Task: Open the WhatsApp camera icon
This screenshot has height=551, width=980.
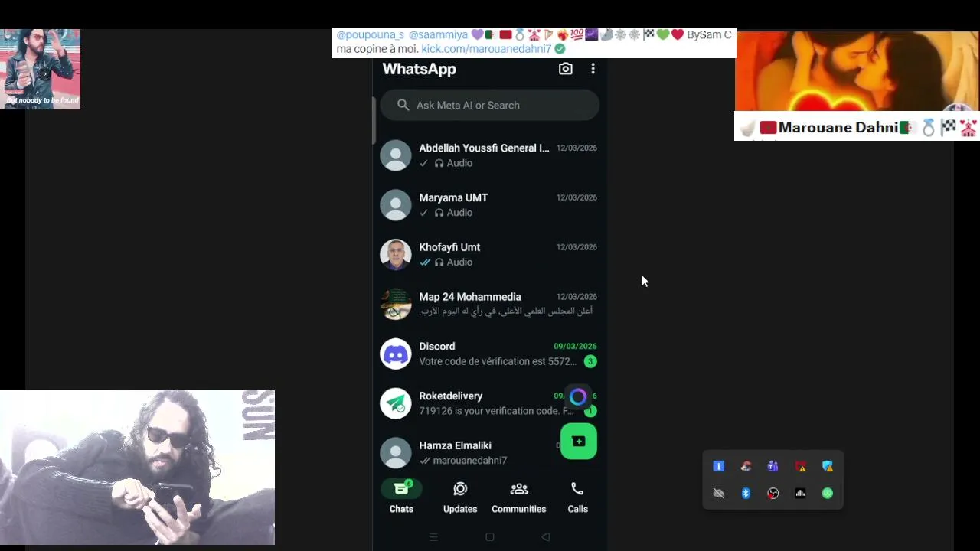Action: [x=565, y=69]
